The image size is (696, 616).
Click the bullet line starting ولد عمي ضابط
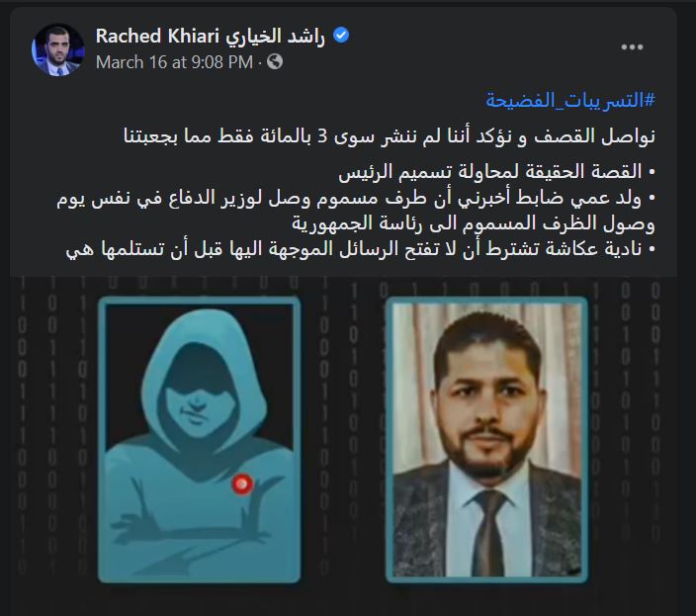pyautogui.click(x=356, y=198)
